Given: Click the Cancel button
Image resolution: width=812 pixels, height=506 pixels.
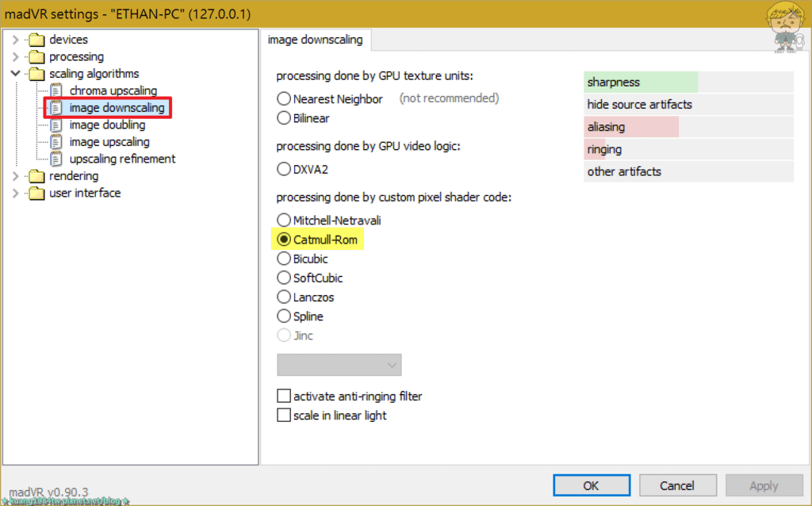Looking at the screenshot, I should (677, 486).
